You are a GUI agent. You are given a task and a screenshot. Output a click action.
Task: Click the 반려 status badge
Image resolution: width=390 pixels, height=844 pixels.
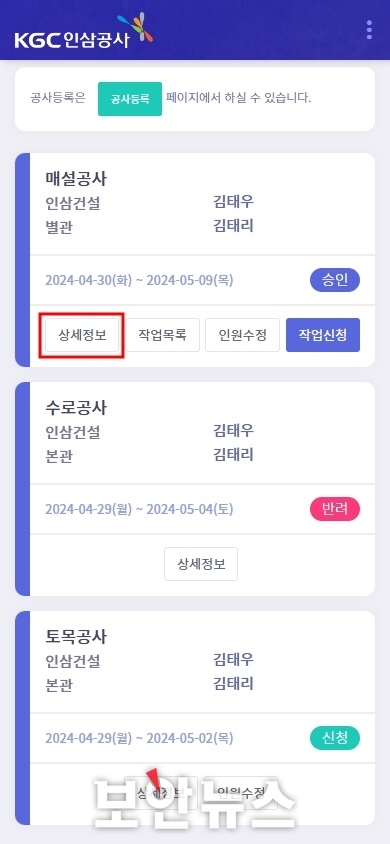pos(335,509)
